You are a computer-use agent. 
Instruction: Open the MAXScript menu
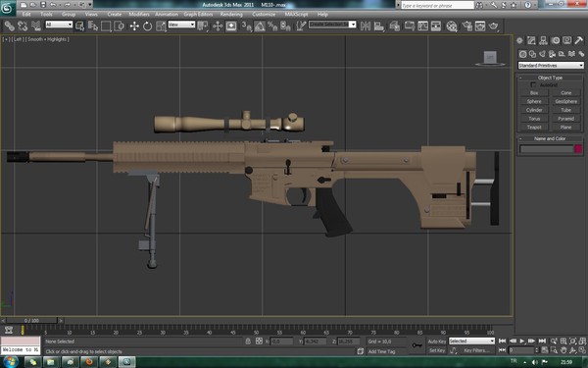pos(296,15)
